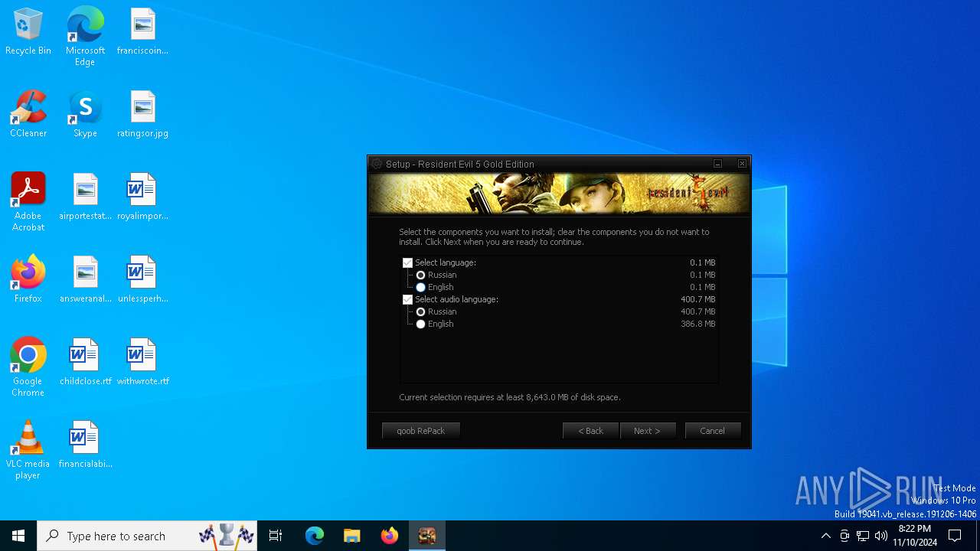Viewport: 980px width, 551px height.
Task: Click the disk space requirement text
Action: [510, 397]
